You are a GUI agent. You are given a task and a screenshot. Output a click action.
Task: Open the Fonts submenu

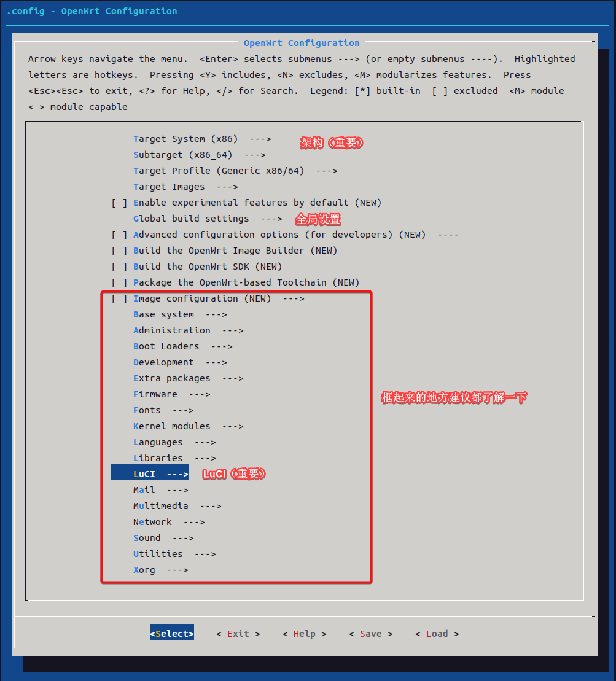(x=163, y=410)
